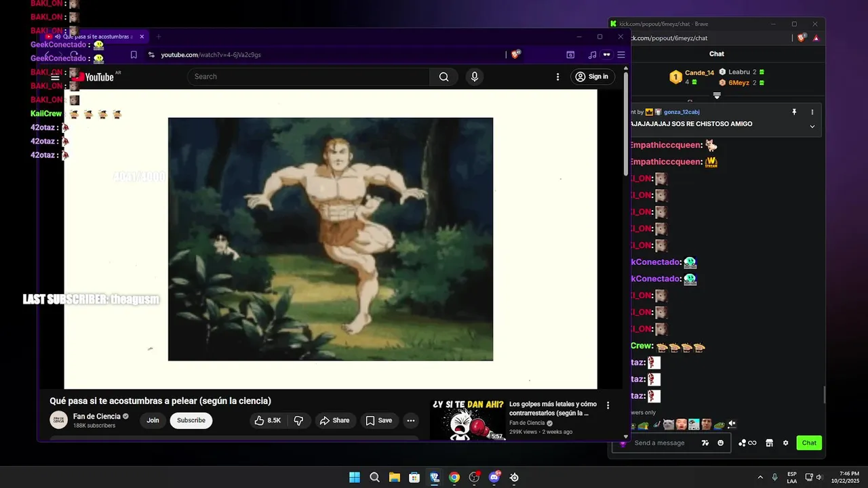The image size is (868, 488).
Task: Send message with green Chat button
Action: (809, 443)
